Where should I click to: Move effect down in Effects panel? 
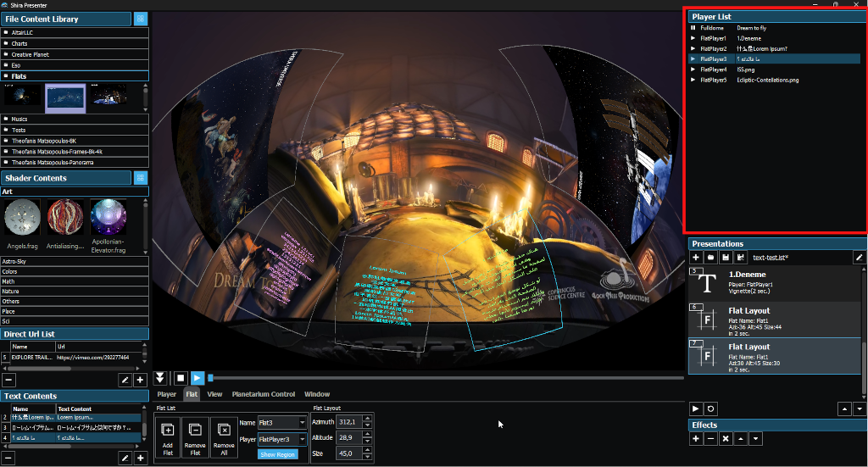(x=755, y=439)
